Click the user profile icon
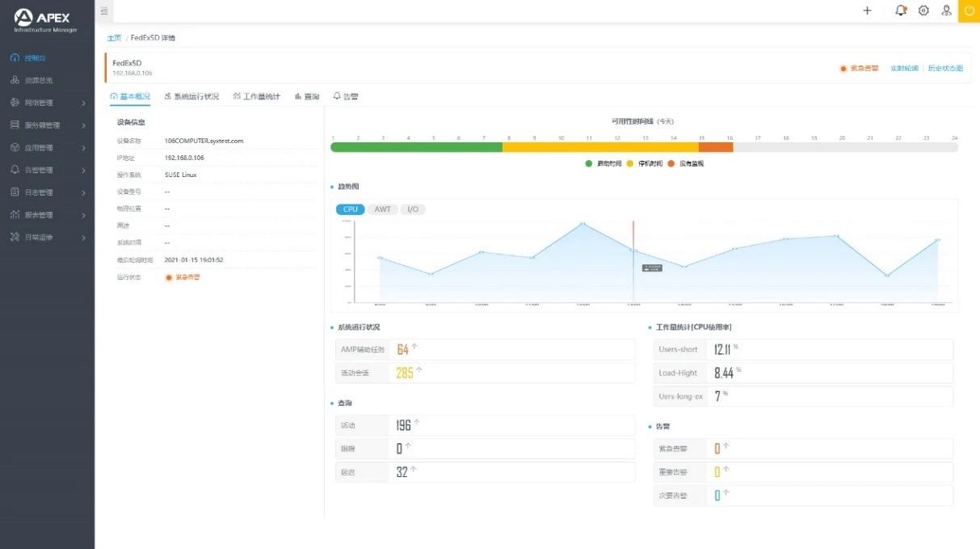Image resolution: width=980 pixels, height=549 pixels. [946, 11]
